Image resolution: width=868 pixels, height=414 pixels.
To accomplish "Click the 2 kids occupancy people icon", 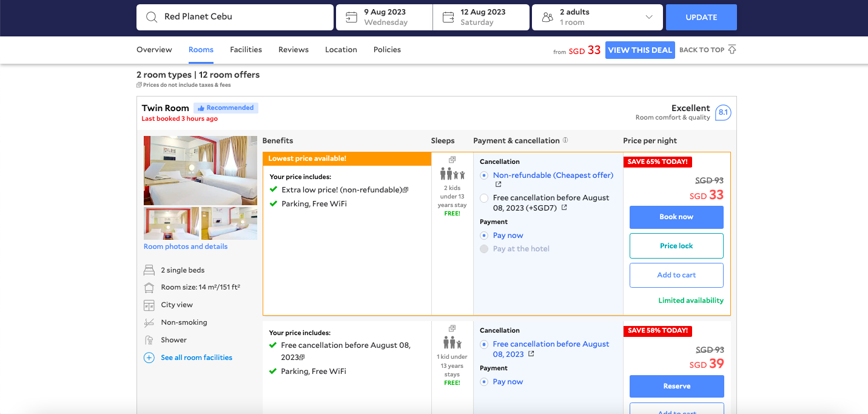I will click(453, 175).
